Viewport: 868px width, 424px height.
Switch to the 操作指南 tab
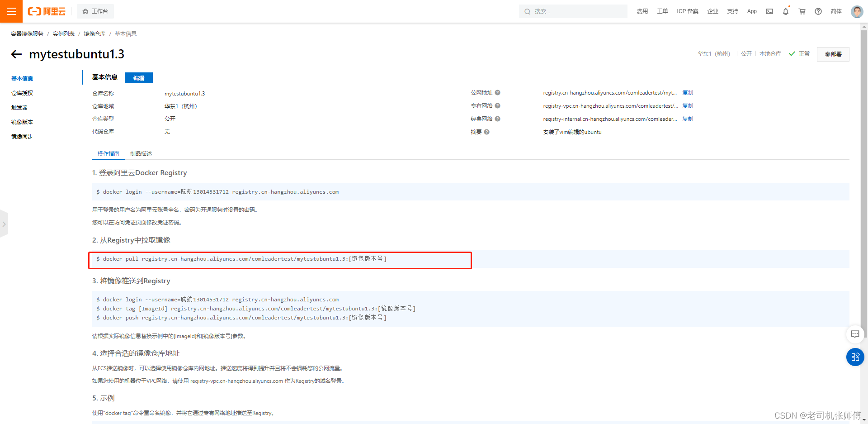coord(108,154)
